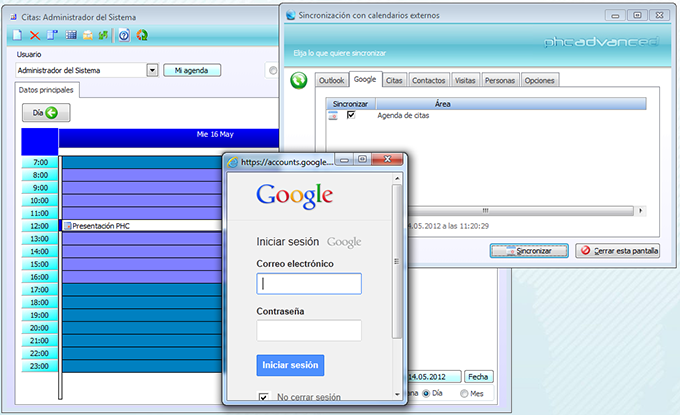Click the Mi agenda button
This screenshot has width=680, height=415.
[x=192, y=70]
